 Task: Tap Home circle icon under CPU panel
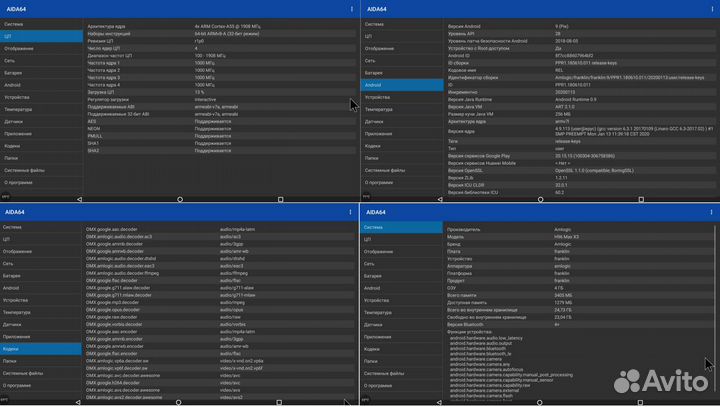pos(180,199)
